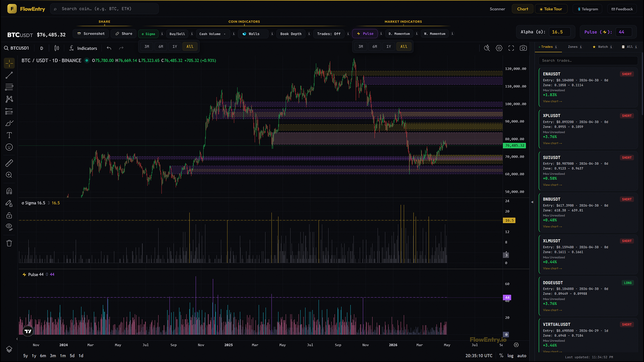Screen dimensions: 644x362
Task: Hide all drawings with eye icon
Action: pyautogui.click(x=9, y=227)
